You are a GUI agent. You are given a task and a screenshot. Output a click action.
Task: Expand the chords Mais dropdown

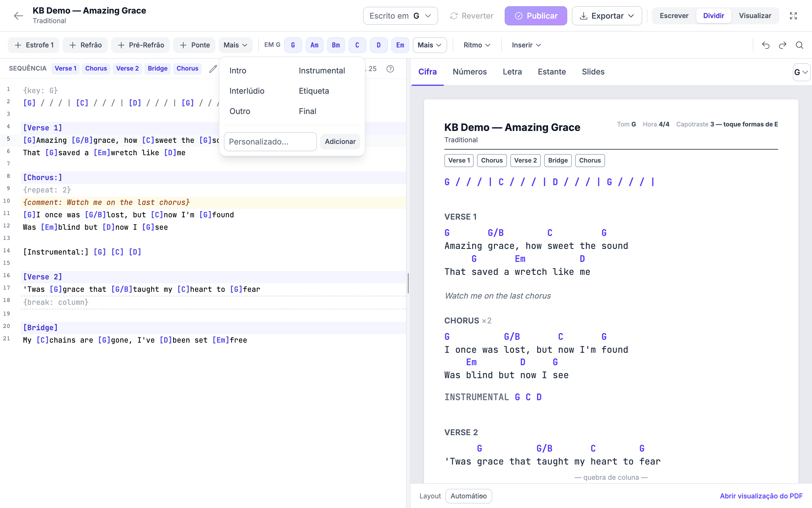tap(429, 45)
